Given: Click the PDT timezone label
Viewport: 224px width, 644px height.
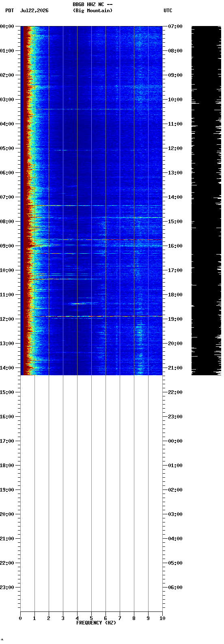Looking at the screenshot, I should click(x=9, y=11).
